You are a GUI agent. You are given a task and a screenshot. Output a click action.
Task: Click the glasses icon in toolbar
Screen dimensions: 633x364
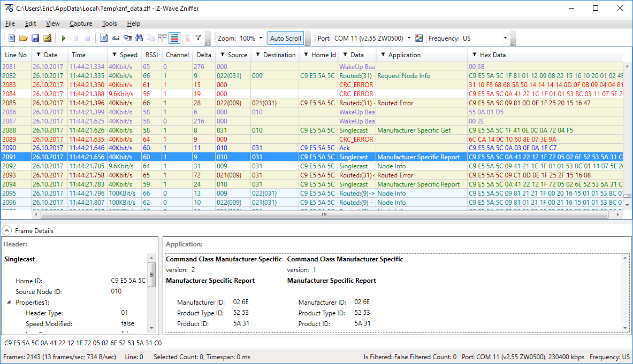pos(116,38)
